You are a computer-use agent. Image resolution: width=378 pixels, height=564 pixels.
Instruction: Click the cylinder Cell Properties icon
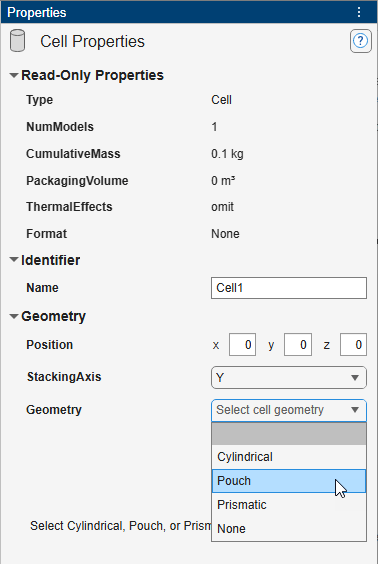click(x=17, y=41)
